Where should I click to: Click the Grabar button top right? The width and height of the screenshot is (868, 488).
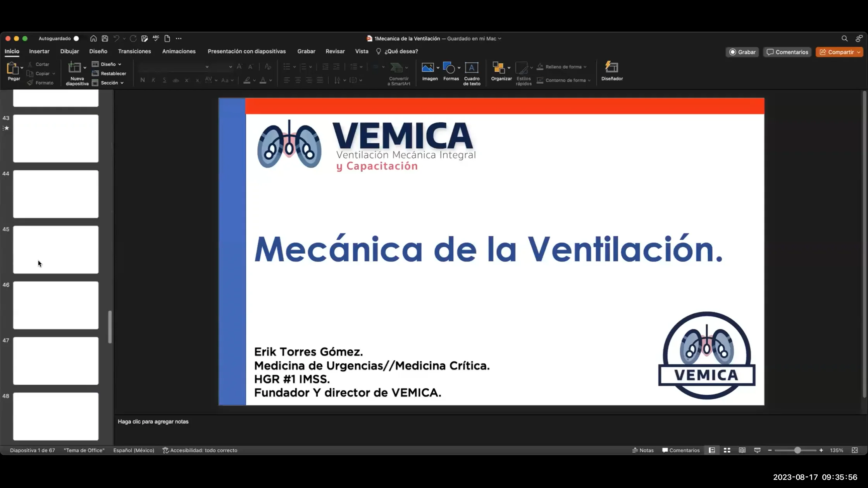pos(742,52)
